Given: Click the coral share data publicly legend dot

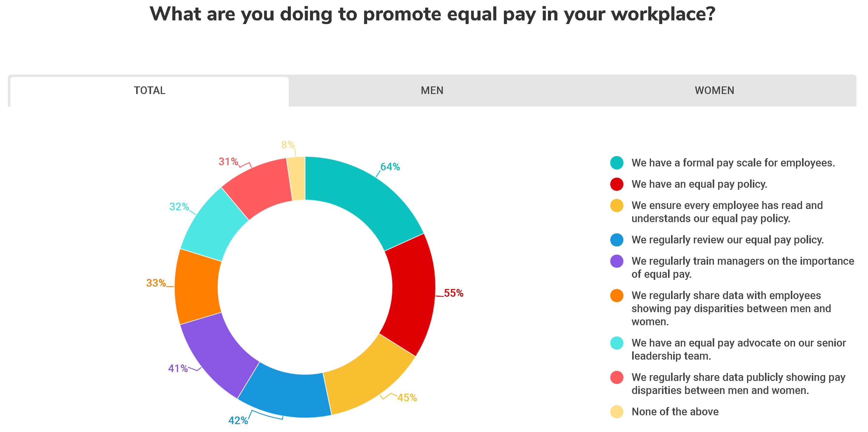Looking at the screenshot, I should (x=616, y=377).
